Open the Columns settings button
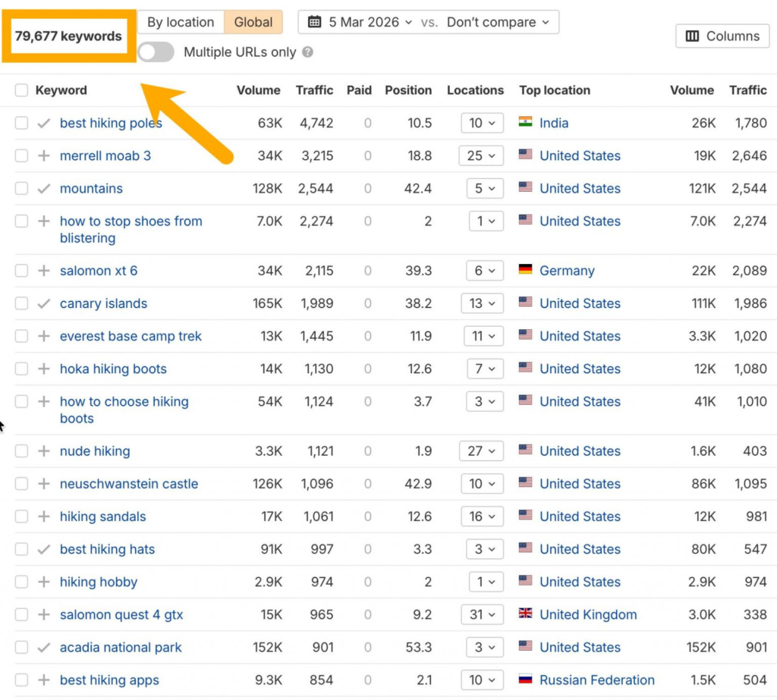This screenshot has height=700, width=777. pyautogui.click(x=722, y=36)
